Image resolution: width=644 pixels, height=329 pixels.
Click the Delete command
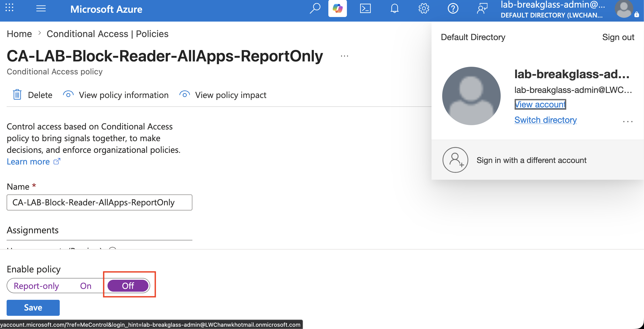pyautogui.click(x=33, y=95)
